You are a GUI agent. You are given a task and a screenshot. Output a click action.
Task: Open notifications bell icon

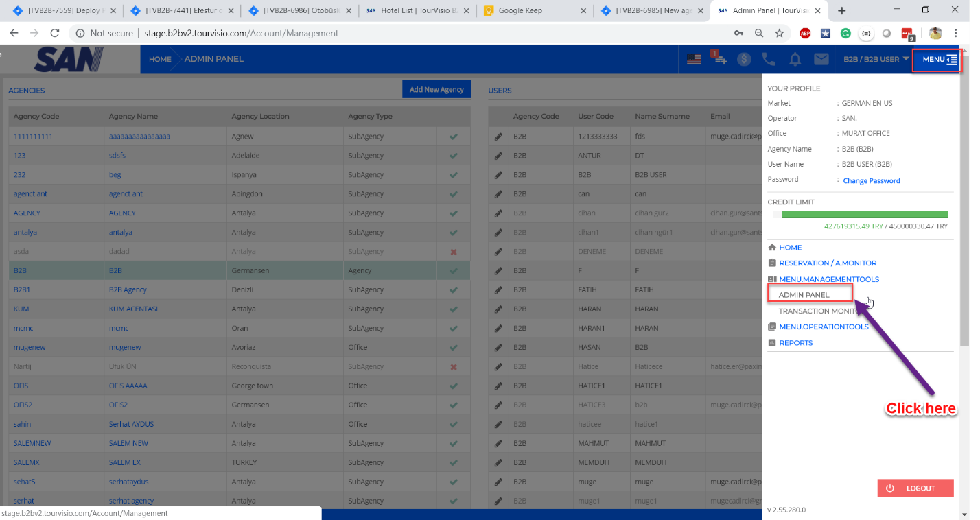coord(795,60)
